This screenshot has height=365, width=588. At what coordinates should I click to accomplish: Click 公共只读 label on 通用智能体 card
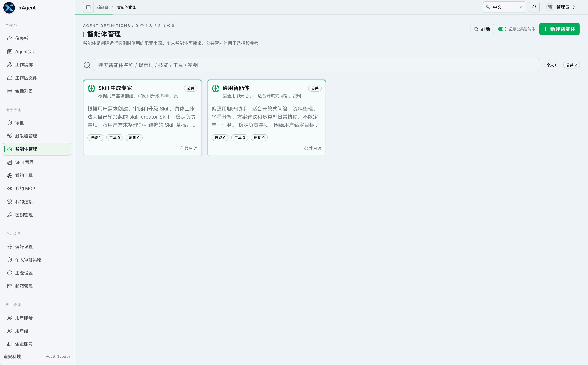pos(313,148)
